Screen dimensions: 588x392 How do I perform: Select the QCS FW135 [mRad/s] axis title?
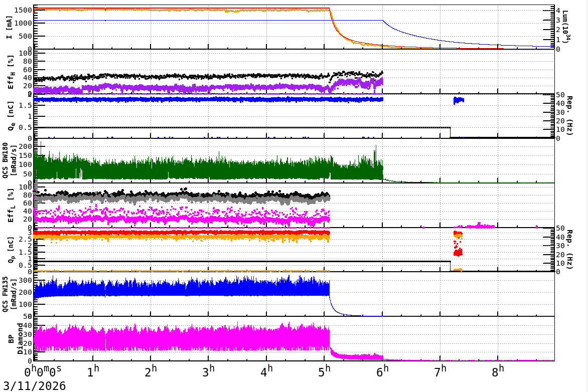[x=9, y=294]
